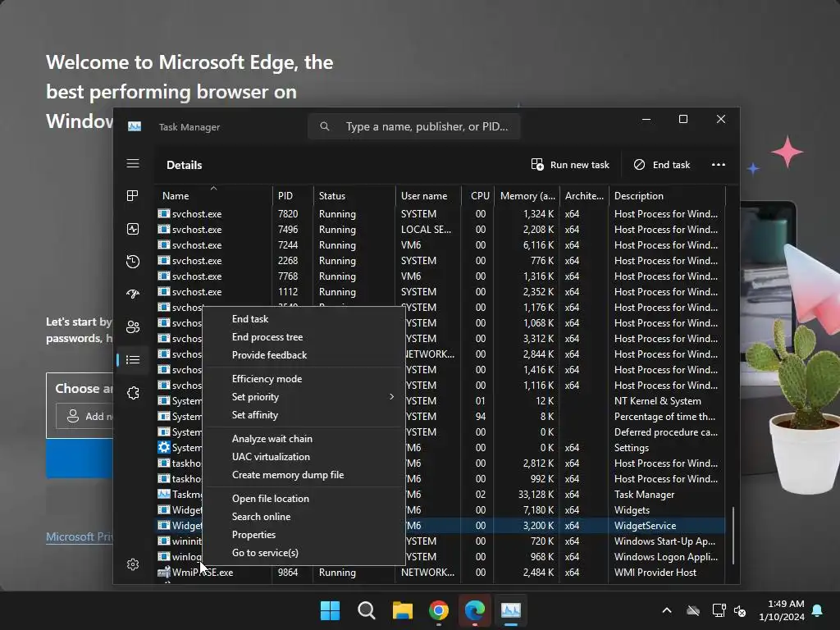Open Task Manager settings gear
The image size is (840, 630).
click(133, 564)
